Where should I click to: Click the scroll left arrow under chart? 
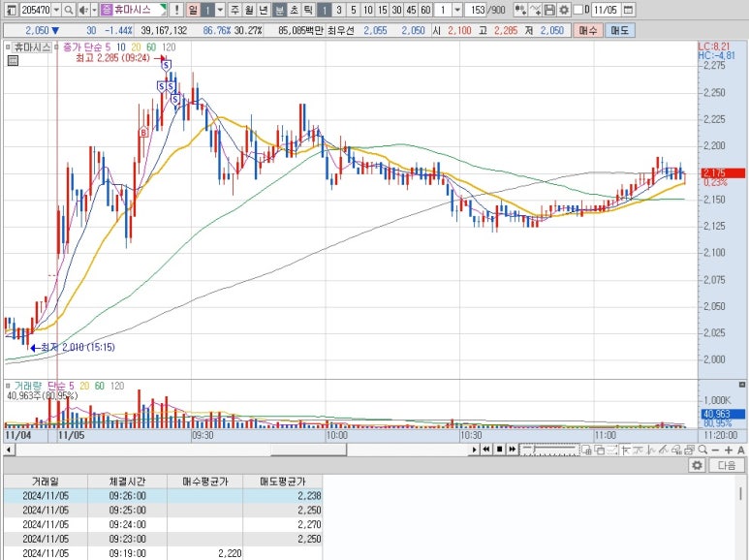click(8, 450)
